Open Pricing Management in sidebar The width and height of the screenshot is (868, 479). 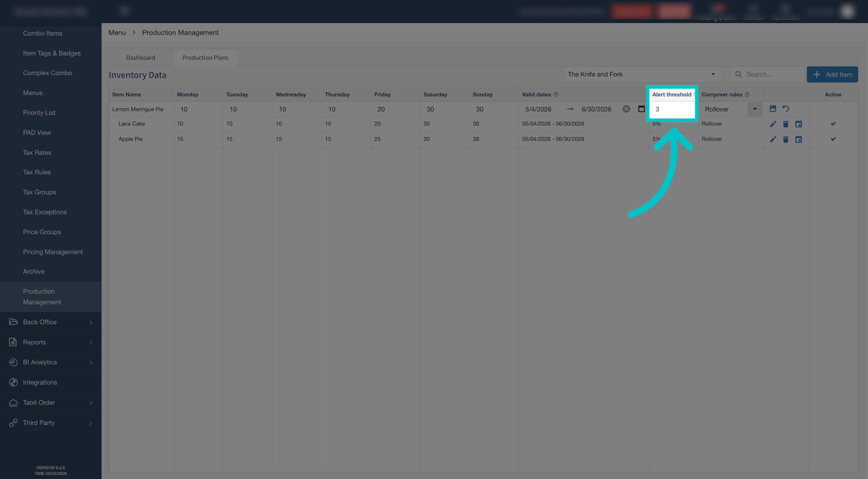click(53, 252)
